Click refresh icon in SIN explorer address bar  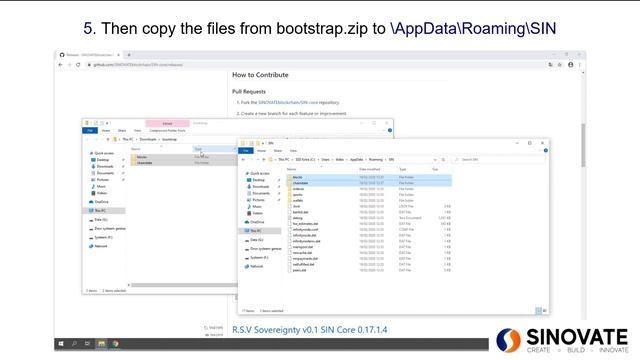[x=443, y=160]
